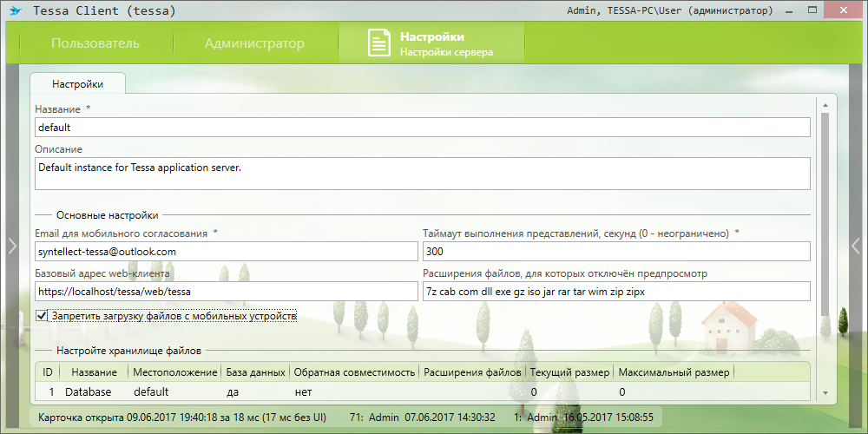
Task: Click the view timeout field showing 300
Action: (616, 252)
